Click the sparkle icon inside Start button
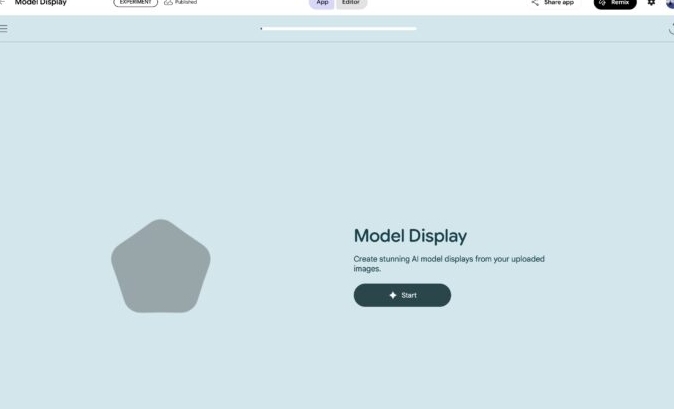The width and height of the screenshot is (674, 409). point(393,295)
